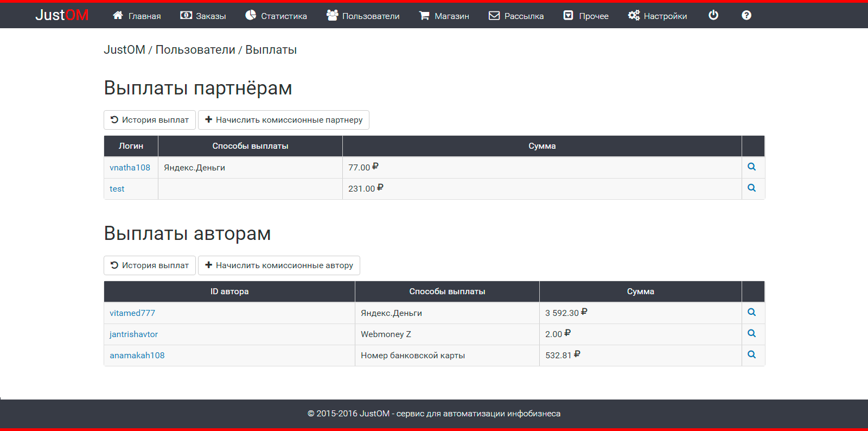Click magnifier icon for jantrishavtor row
This screenshot has height=431, width=868.
click(751, 334)
